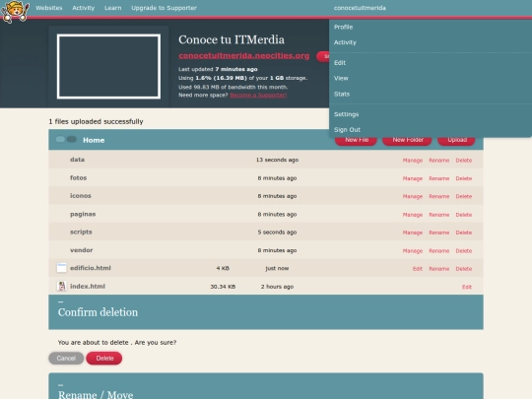This screenshot has height=399, width=532.
Task: Rename the data folder
Action: tap(439, 161)
